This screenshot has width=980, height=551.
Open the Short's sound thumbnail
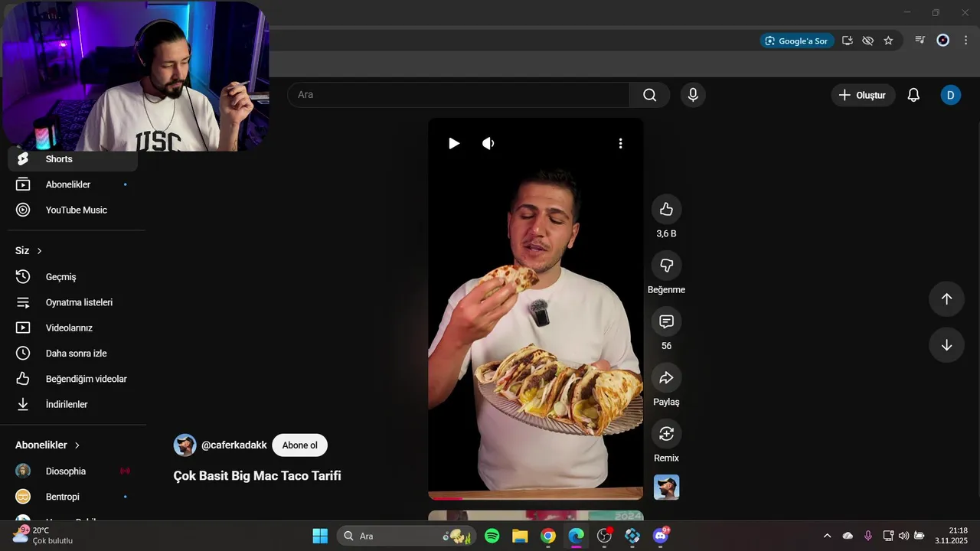666,487
